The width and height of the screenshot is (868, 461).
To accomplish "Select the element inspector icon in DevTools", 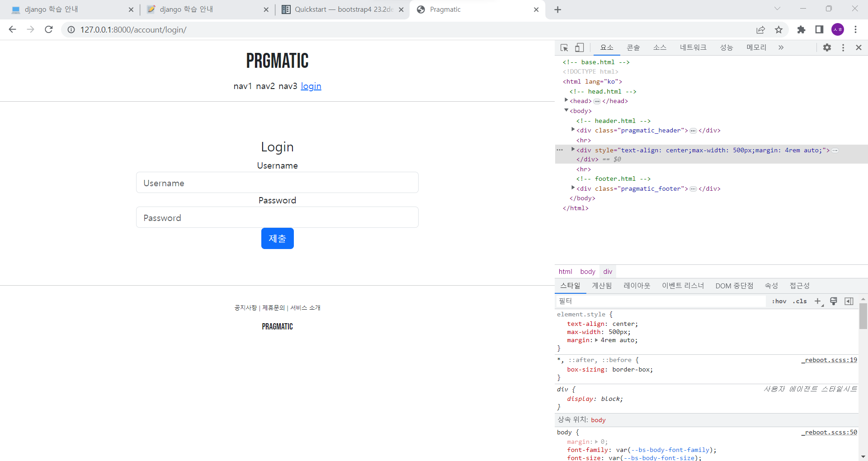I will pyautogui.click(x=563, y=47).
